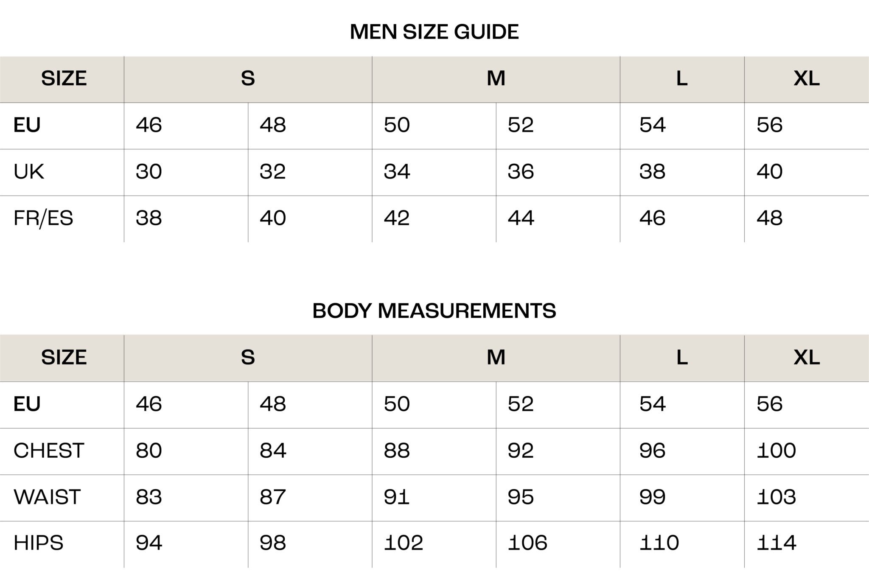Select the 38 cell in FR/ES row
The height and width of the screenshot is (588, 869).
(149, 218)
